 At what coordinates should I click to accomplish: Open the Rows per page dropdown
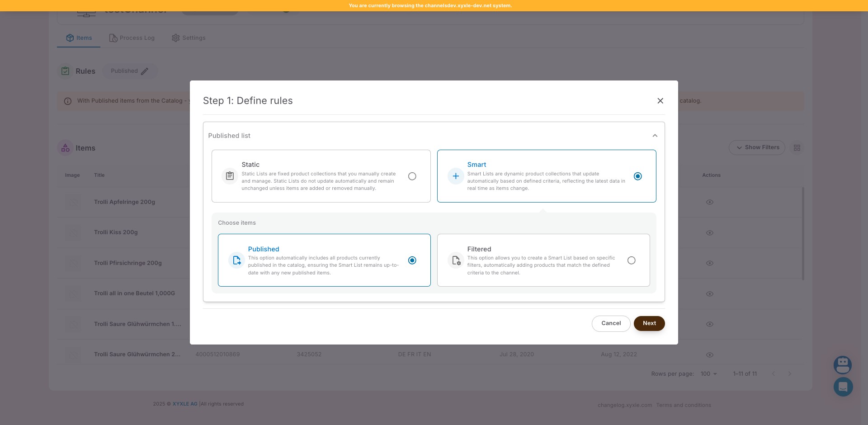tap(708, 374)
